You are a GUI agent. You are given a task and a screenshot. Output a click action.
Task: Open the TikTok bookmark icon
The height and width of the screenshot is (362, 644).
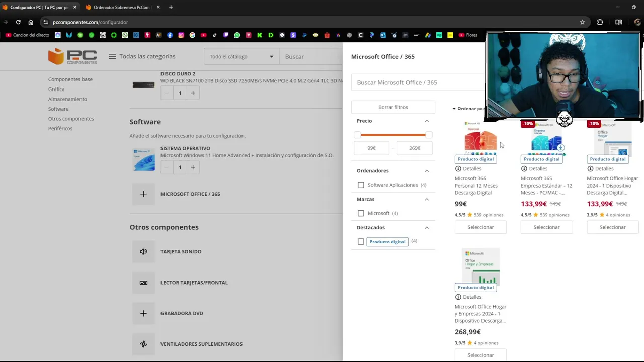[x=215, y=35]
